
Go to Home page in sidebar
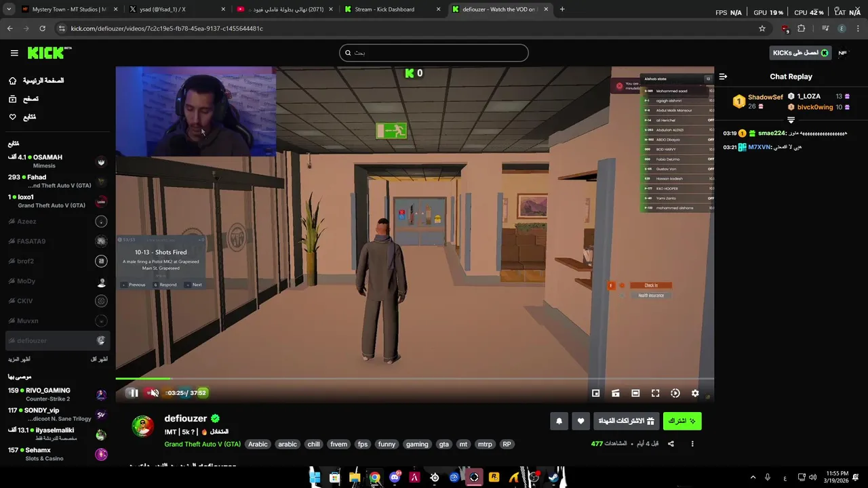coord(37,81)
